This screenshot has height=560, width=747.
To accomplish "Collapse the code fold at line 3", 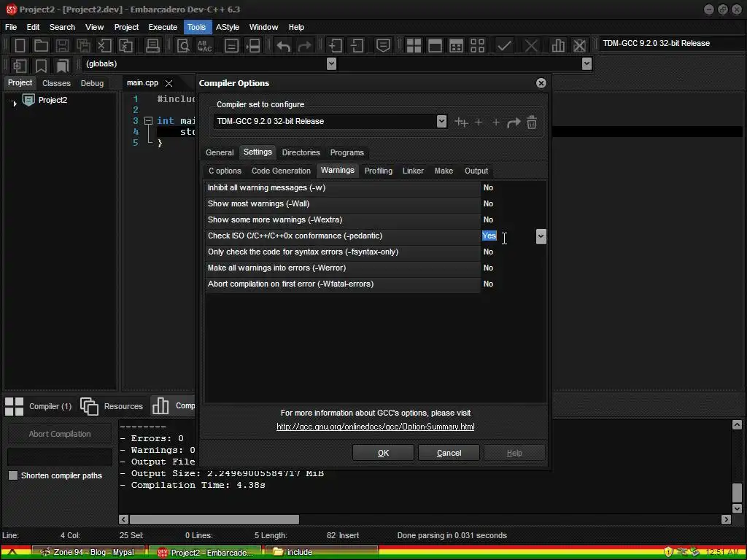I will (148, 121).
